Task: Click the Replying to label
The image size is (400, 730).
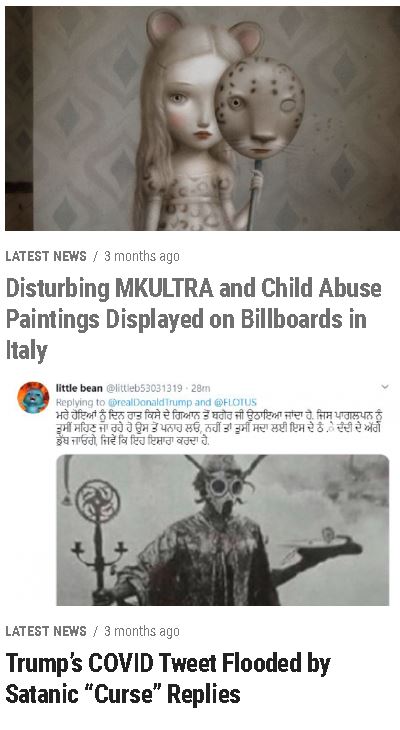Action: [81, 402]
